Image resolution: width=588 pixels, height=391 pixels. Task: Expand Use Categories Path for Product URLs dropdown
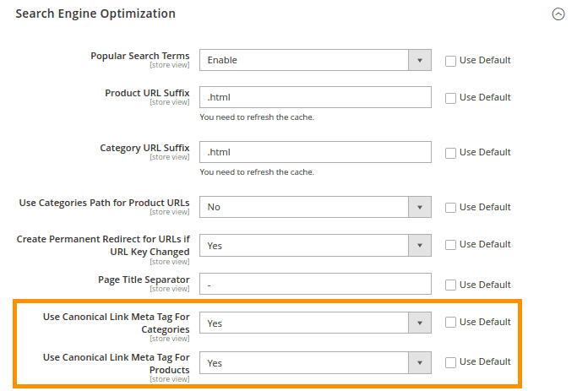315,207
